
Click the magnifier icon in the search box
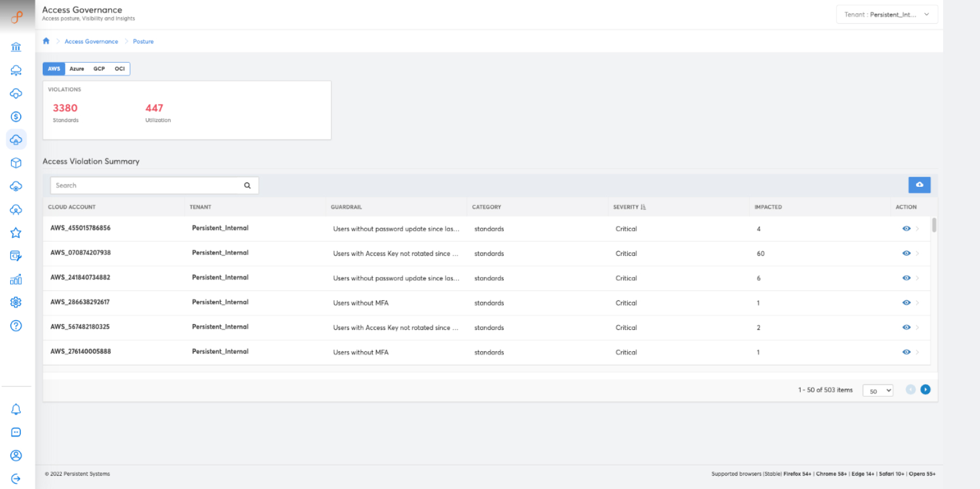tap(247, 186)
